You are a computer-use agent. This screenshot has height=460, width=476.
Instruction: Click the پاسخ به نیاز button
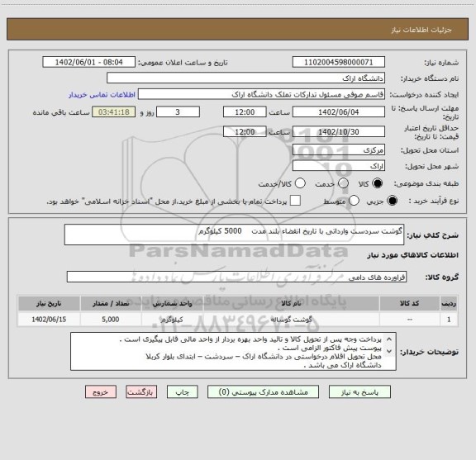(359, 392)
